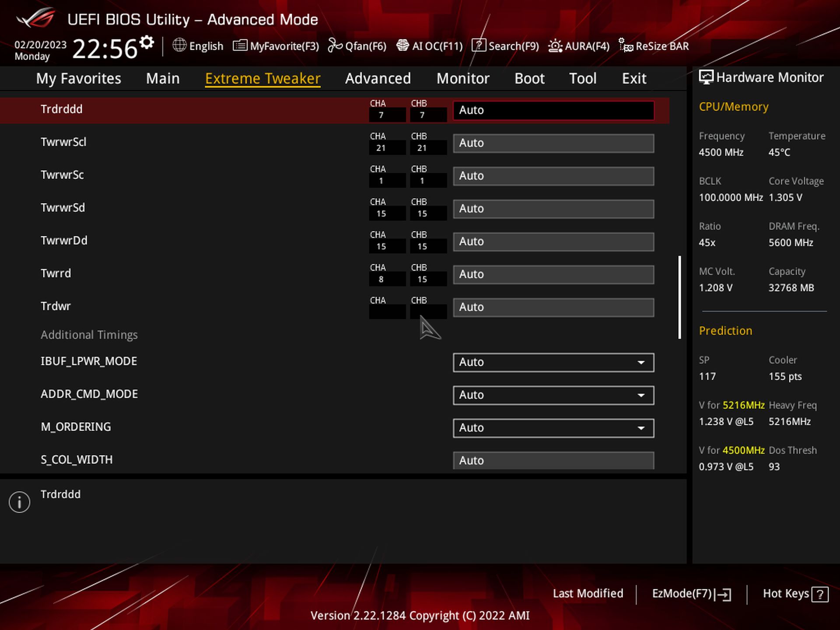View Last Modified changes

click(x=588, y=594)
